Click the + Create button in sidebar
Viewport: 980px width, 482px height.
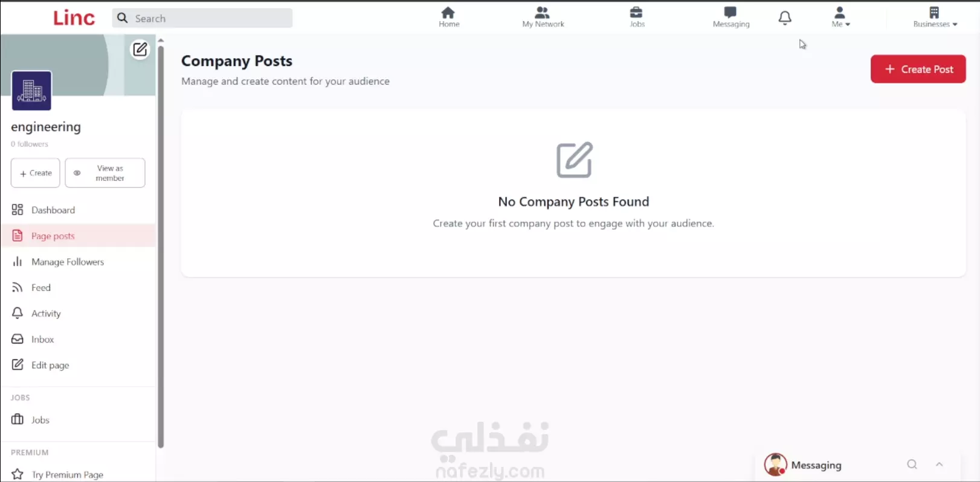[x=36, y=173]
